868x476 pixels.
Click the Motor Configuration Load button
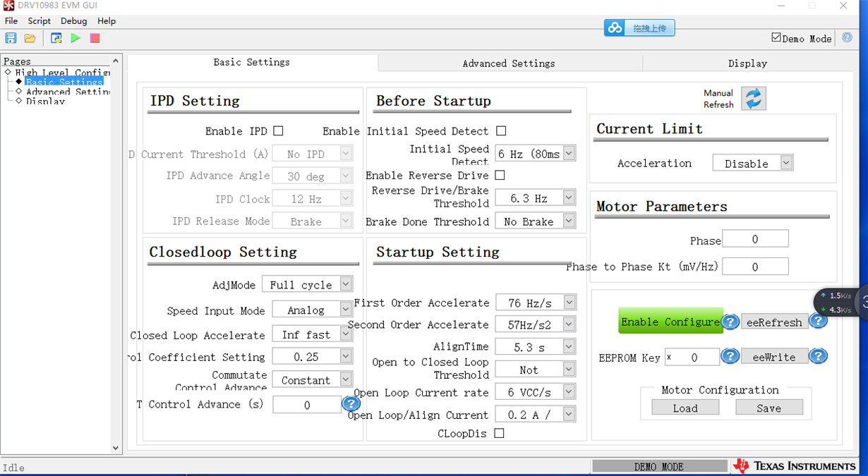[685, 408]
